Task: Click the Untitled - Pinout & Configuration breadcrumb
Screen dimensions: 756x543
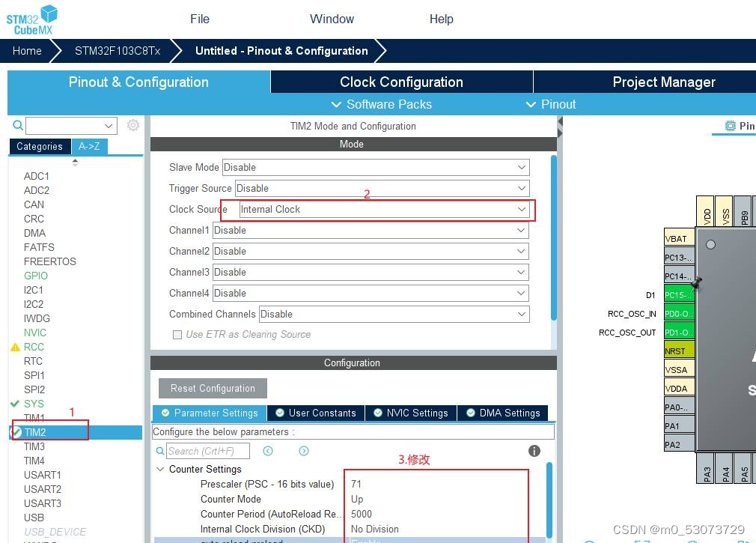Action: click(281, 51)
